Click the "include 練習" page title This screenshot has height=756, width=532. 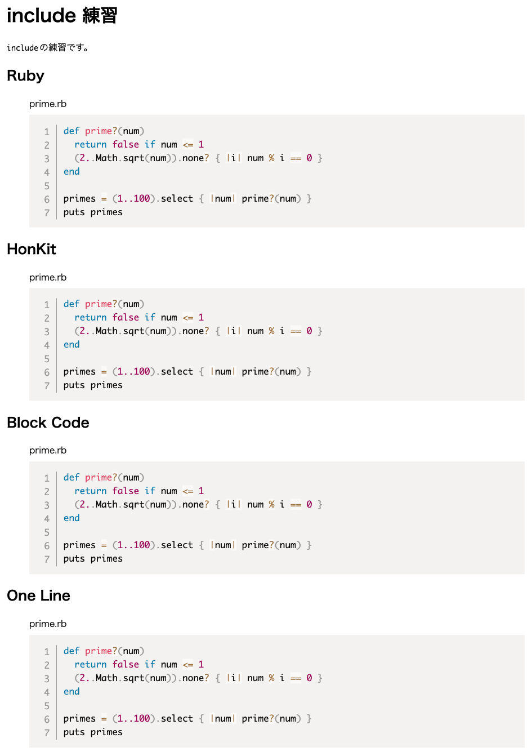62,16
